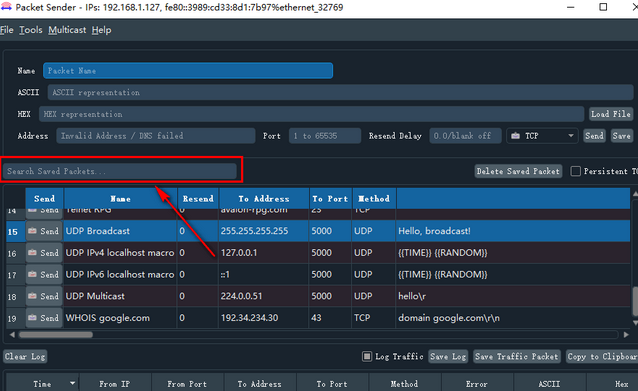Open the File menu
The image size is (638, 391).
click(x=7, y=30)
